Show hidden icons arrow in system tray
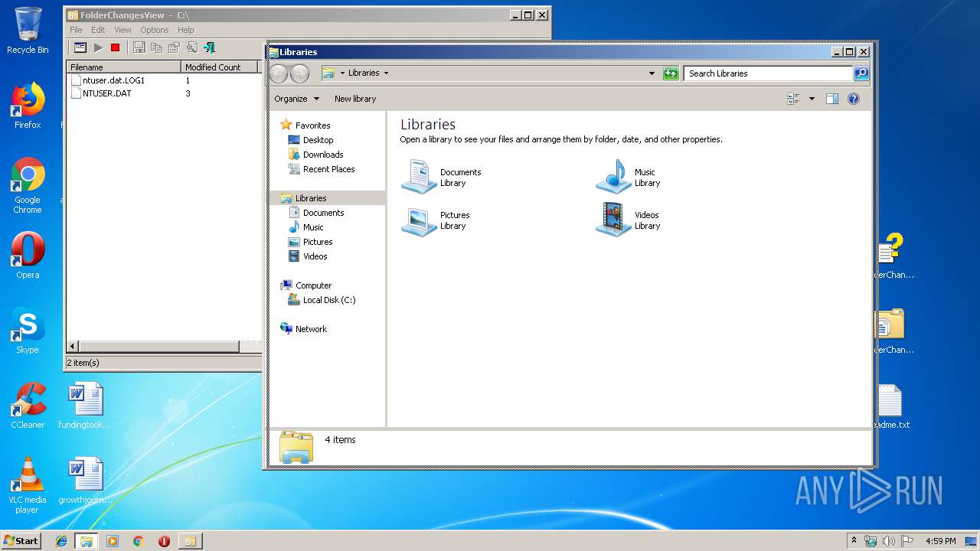The width and height of the screenshot is (980, 551). coord(854,541)
